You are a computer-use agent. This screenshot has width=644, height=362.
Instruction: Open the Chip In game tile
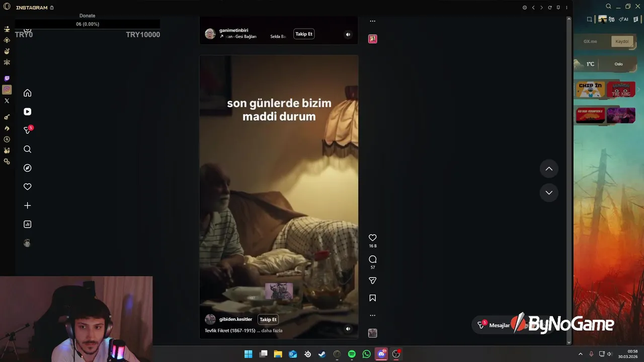[x=590, y=89]
